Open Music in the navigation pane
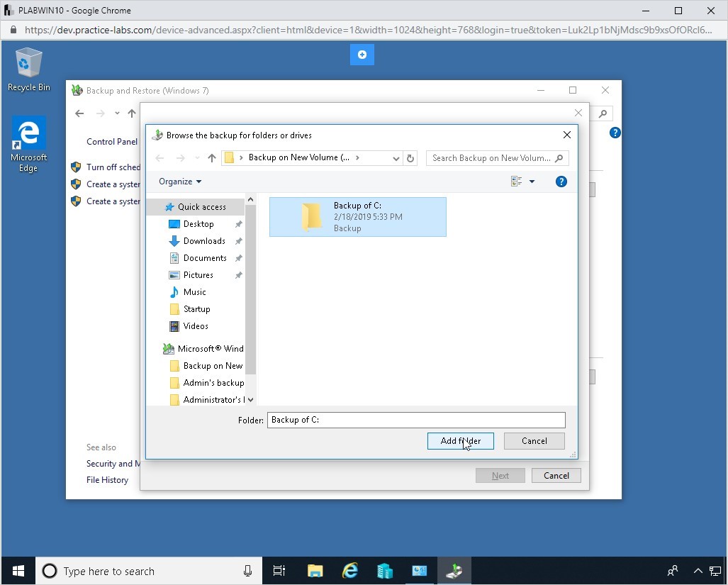Image resolution: width=728 pixels, height=585 pixels. [x=194, y=292]
